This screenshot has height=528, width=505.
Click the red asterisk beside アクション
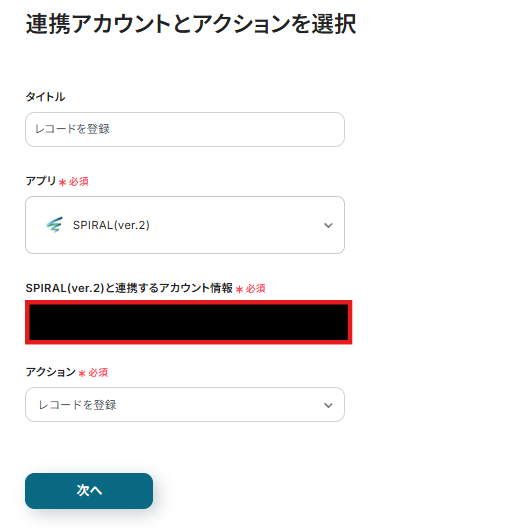pos(82,373)
